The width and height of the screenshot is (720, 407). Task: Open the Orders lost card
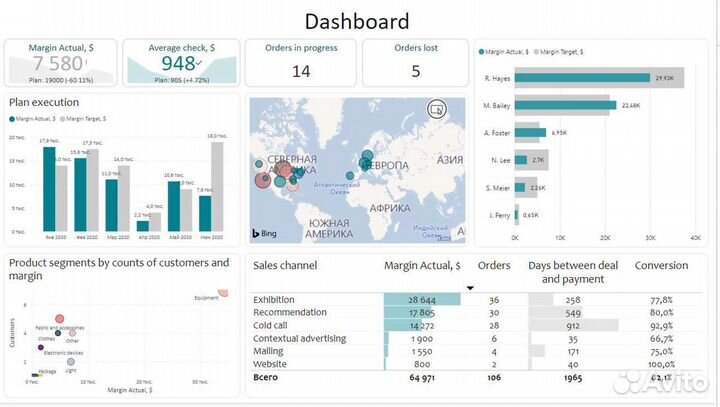click(415, 62)
